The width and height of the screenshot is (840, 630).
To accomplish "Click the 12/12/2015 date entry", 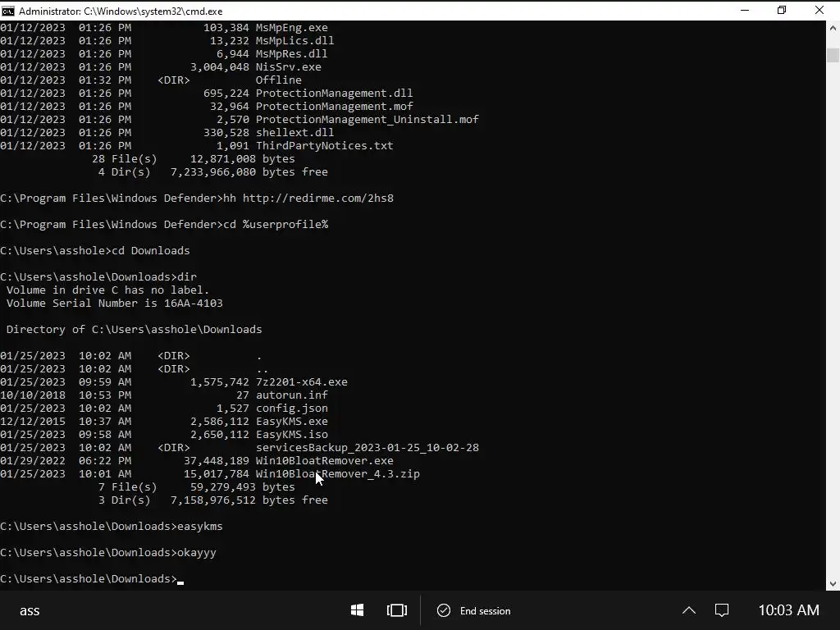I will 33,421.
